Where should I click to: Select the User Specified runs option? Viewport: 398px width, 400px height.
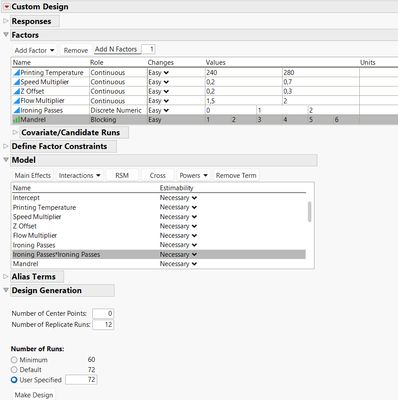coord(14,380)
